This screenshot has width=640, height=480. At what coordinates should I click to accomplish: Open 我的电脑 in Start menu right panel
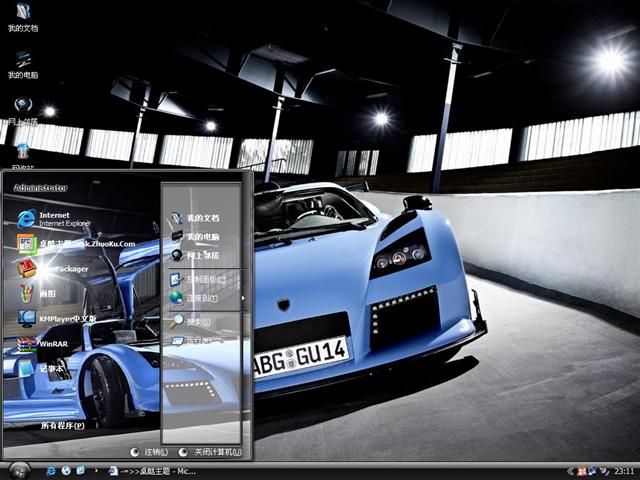click(x=201, y=237)
